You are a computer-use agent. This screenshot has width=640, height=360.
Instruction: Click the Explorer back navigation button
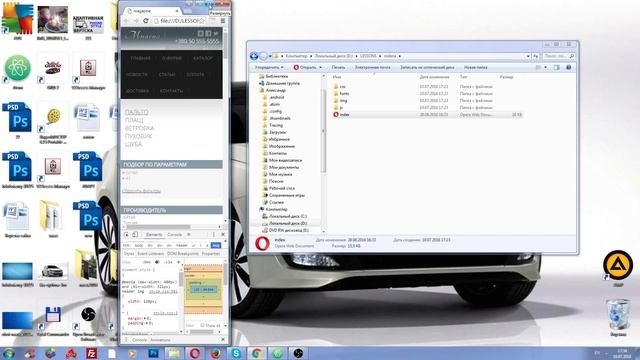point(254,56)
